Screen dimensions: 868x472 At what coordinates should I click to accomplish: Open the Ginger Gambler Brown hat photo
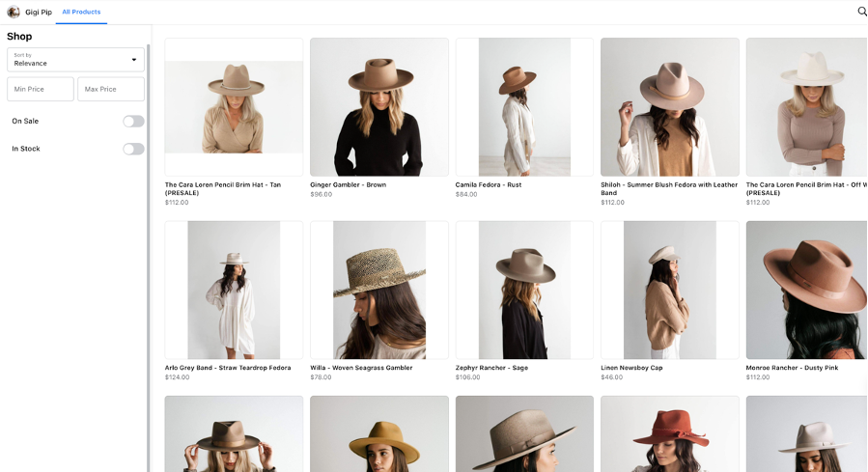coord(379,107)
